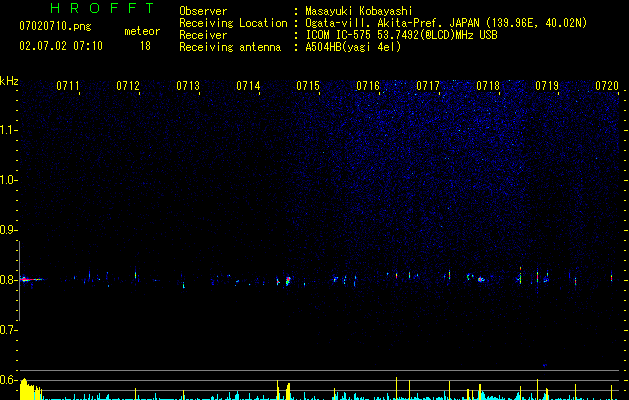Click the red echo at spectrogram start
The image size is (629, 400).
(31, 280)
